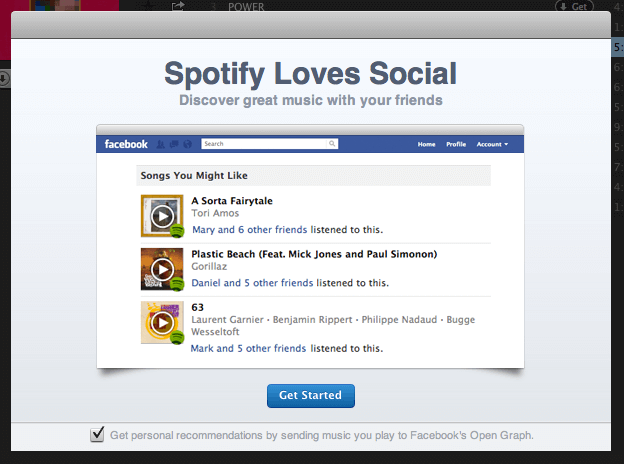The width and height of the screenshot is (624, 464).
Task: Play the Plastic Beach album thumbnail
Action: [x=162, y=269]
